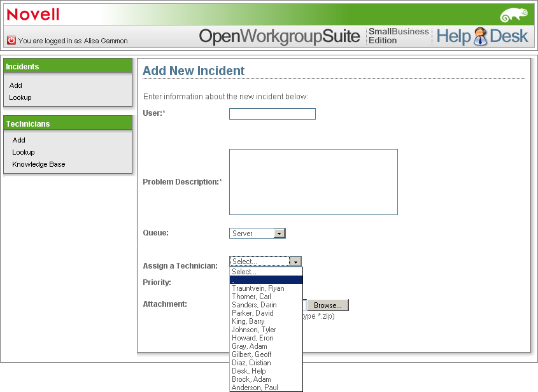Click the User: label
The height and width of the screenshot is (392, 538).
154,113
